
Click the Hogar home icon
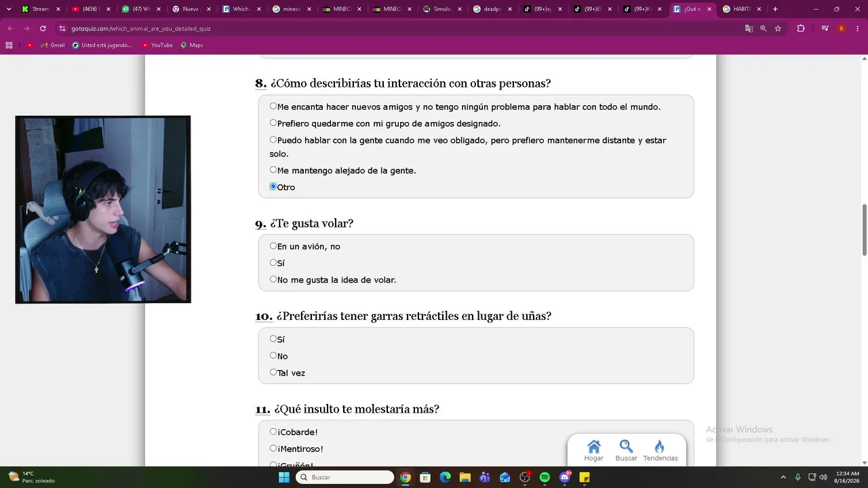[x=594, y=451]
